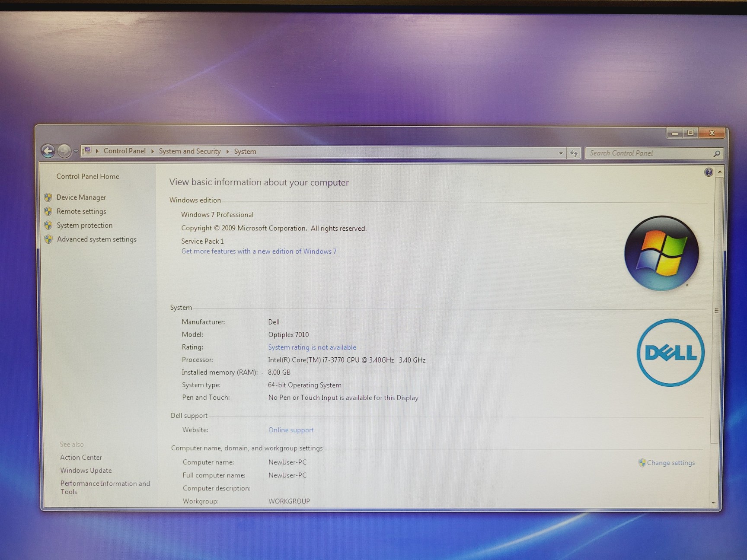The image size is (747, 560).
Task: Click the Forward navigation arrow button
Action: 64,151
